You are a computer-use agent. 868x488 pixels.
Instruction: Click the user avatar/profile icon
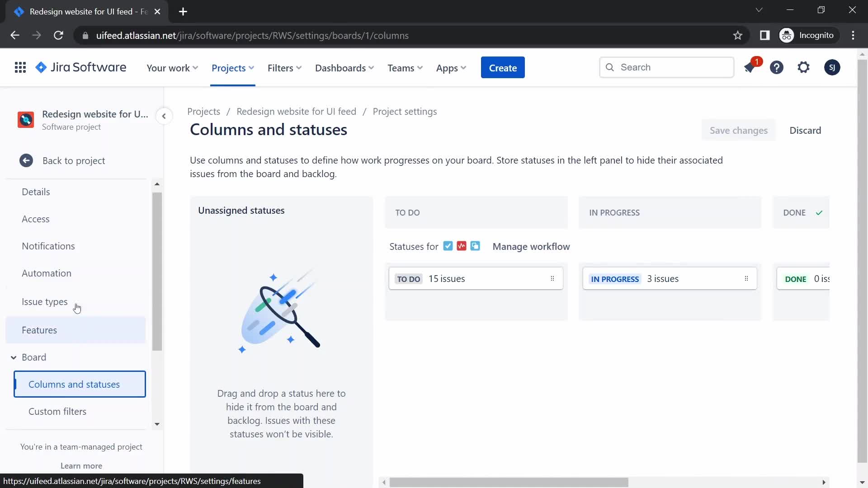832,67
